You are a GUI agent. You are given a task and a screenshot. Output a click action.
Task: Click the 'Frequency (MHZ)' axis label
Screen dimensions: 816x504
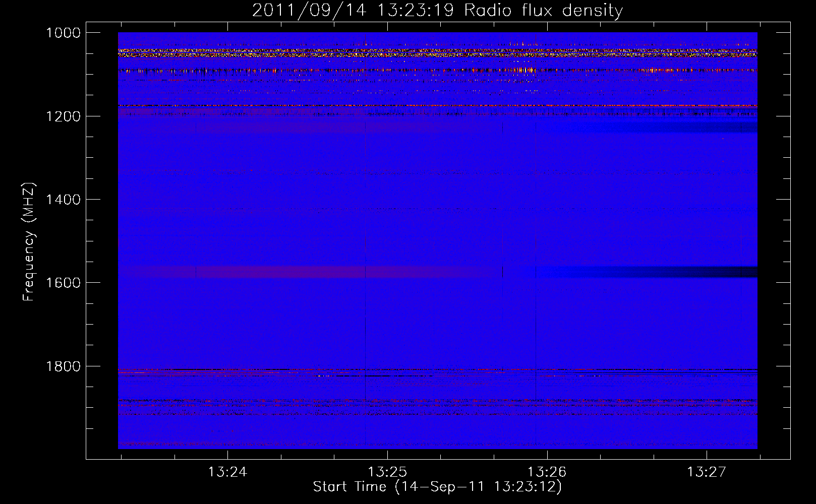tap(29, 242)
